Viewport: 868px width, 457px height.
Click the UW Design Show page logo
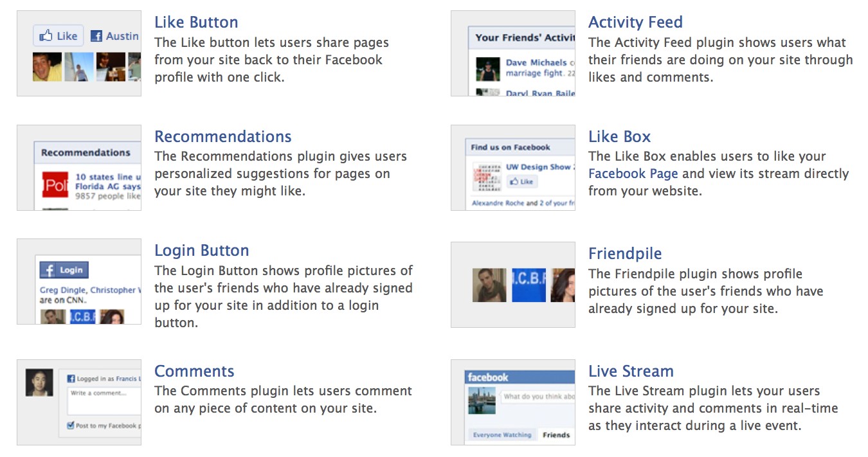[x=487, y=176]
